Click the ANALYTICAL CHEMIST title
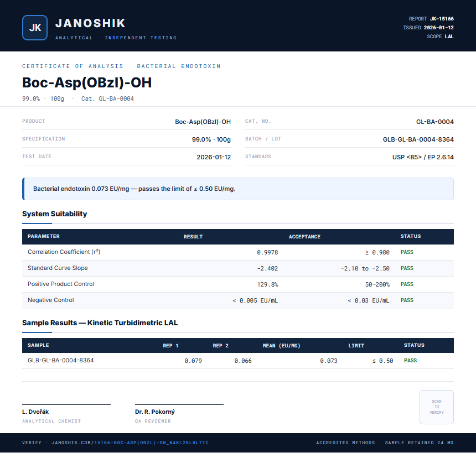Viewport: 476px width, 468px height. point(51,421)
